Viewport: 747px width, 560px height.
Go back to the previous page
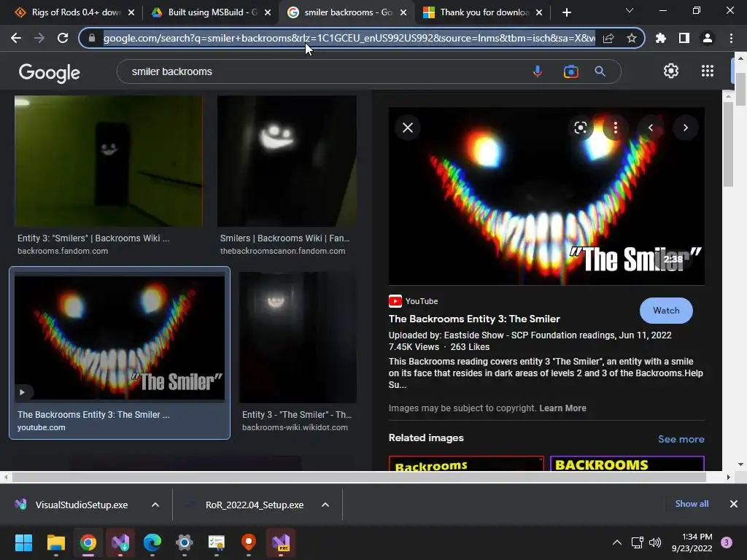click(16, 38)
